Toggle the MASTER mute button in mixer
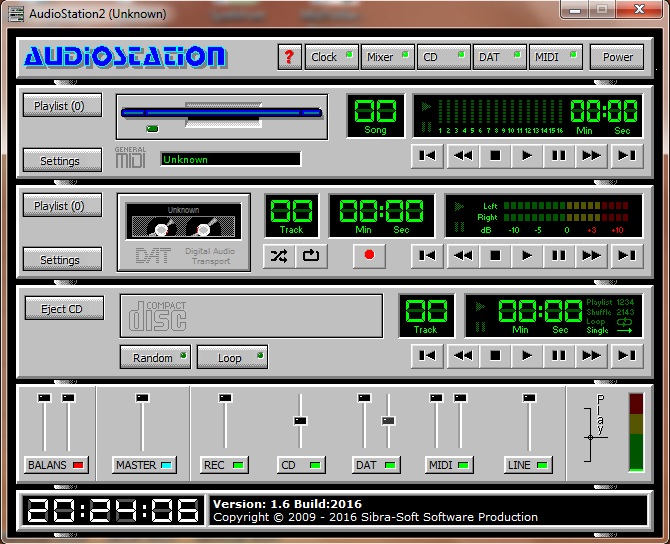670x544 pixels. (144, 465)
